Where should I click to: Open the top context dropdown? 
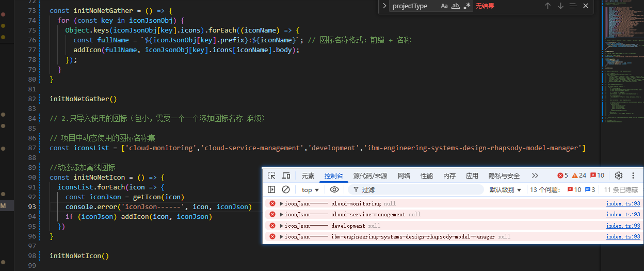coord(310,189)
